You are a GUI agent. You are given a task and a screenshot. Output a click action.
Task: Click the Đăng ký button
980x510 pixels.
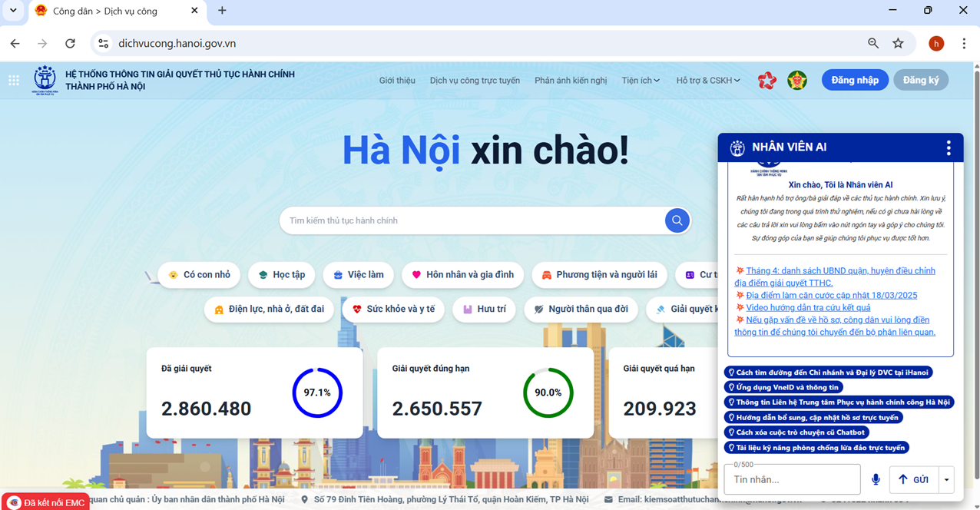tap(921, 80)
